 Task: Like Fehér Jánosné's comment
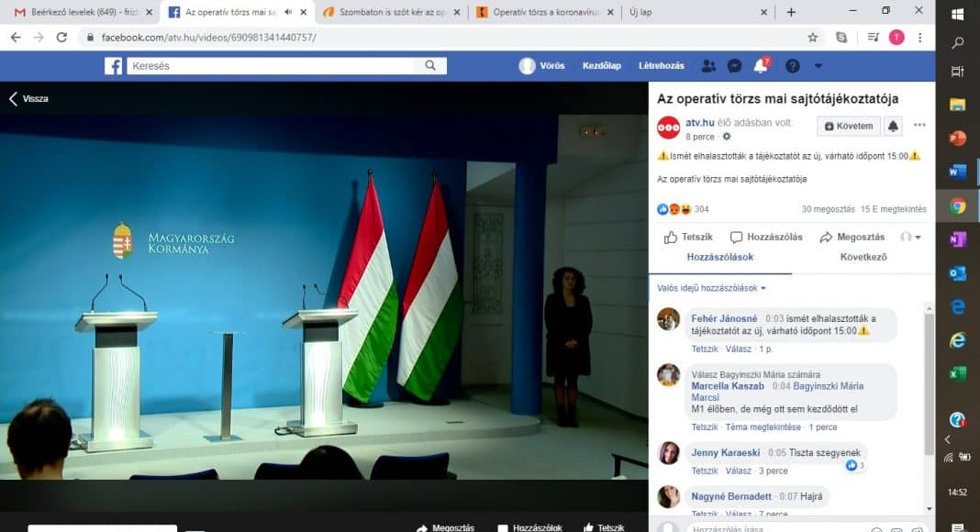[x=705, y=349]
